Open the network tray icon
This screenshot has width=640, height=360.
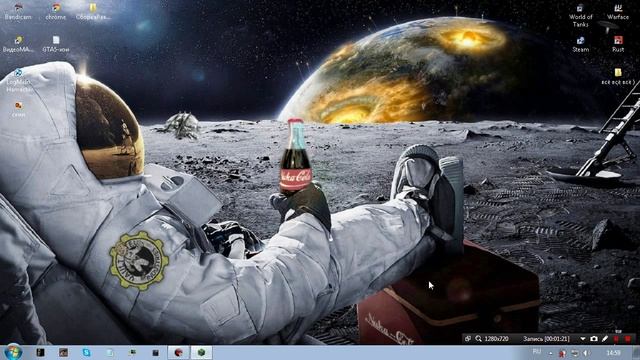pyautogui.click(x=575, y=353)
